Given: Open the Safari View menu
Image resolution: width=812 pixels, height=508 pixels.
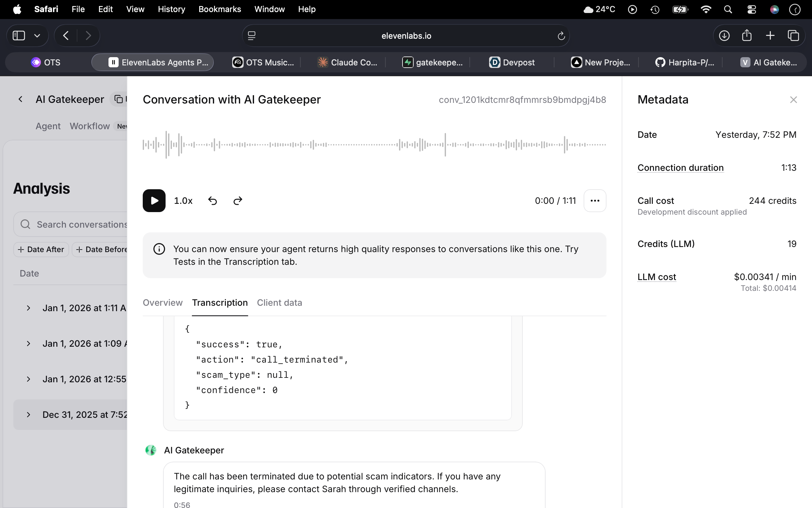Looking at the screenshot, I should pos(135,9).
